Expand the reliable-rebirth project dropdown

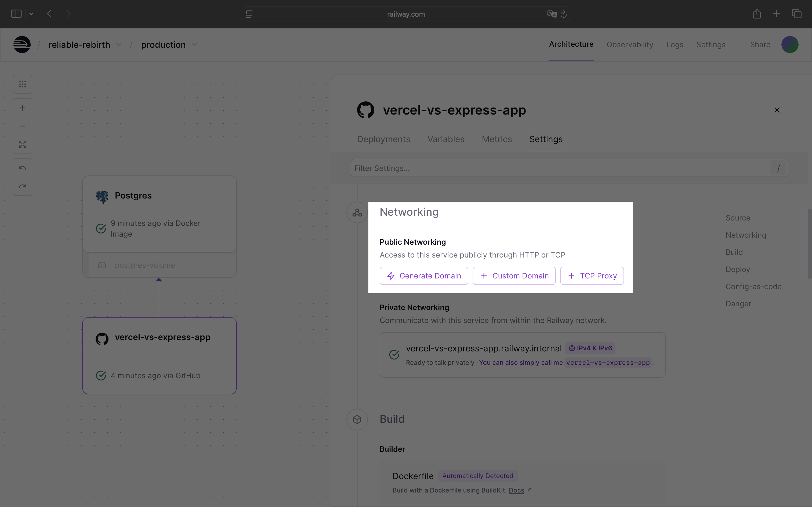point(119,45)
